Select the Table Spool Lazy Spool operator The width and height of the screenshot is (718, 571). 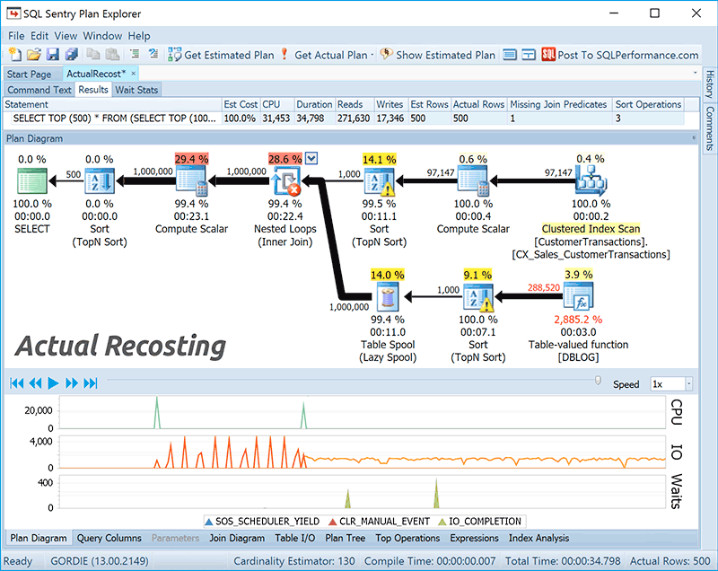pyautogui.click(x=387, y=297)
